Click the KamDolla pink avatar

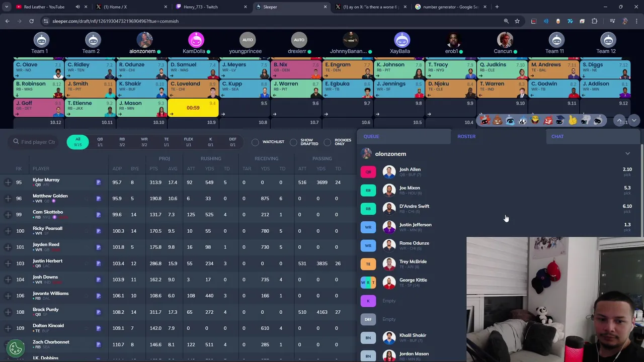tap(196, 40)
